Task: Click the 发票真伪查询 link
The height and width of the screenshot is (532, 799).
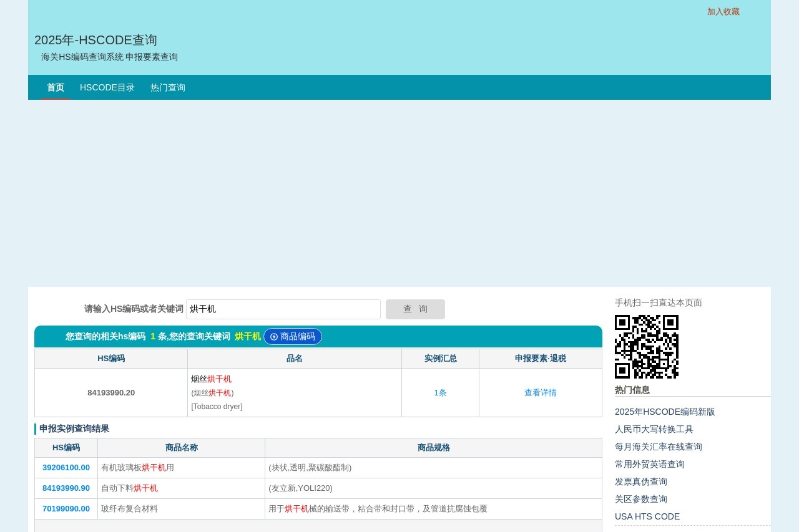Action: point(640,481)
